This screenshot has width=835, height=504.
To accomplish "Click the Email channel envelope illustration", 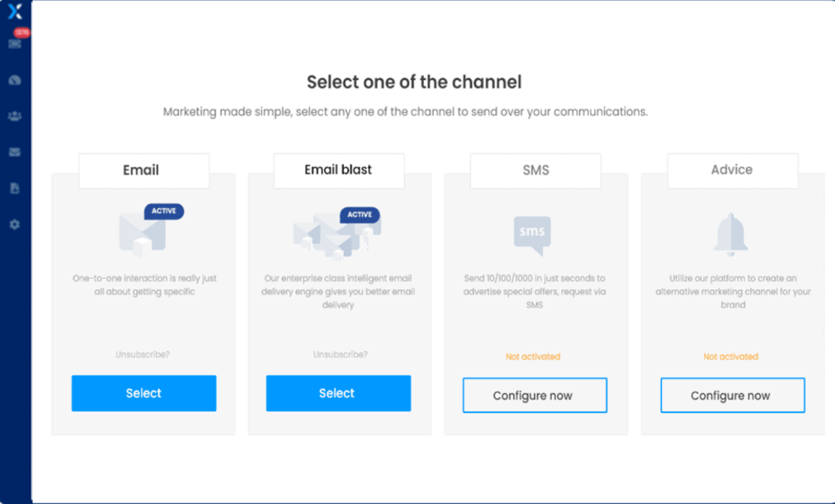I will tap(142, 234).
